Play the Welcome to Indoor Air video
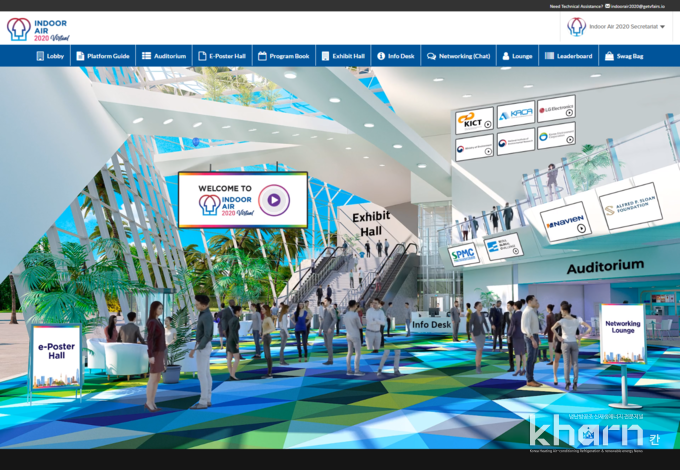680x470 pixels. click(274, 200)
